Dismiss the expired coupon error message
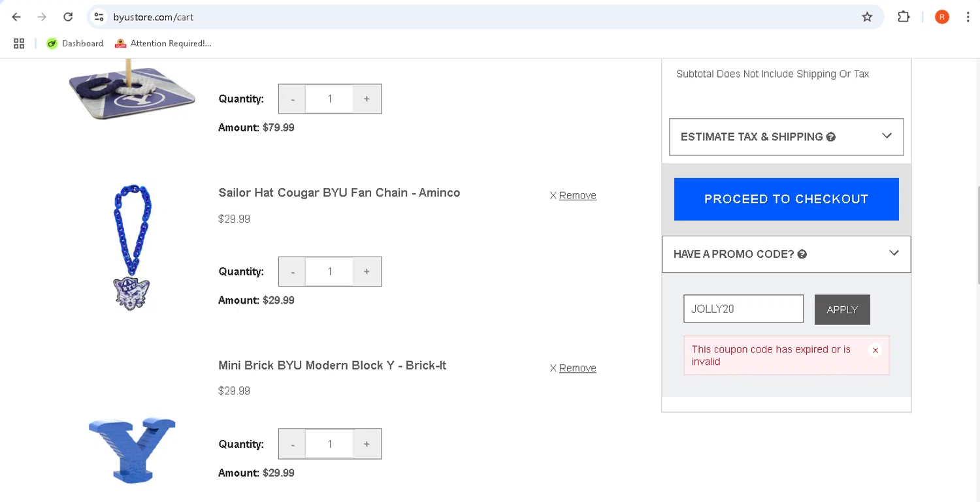Viewport: 980px width, 502px height. point(875,351)
